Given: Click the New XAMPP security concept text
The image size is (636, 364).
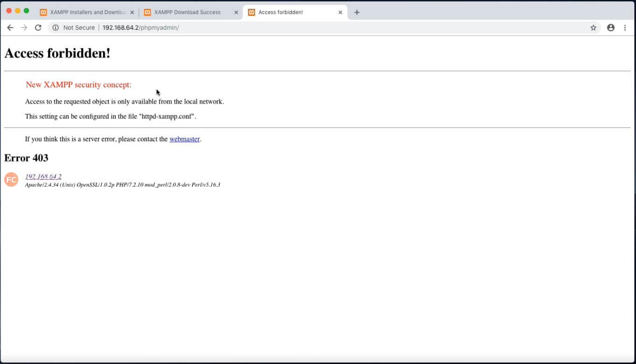Looking at the screenshot, I should (x=78, y=84).
